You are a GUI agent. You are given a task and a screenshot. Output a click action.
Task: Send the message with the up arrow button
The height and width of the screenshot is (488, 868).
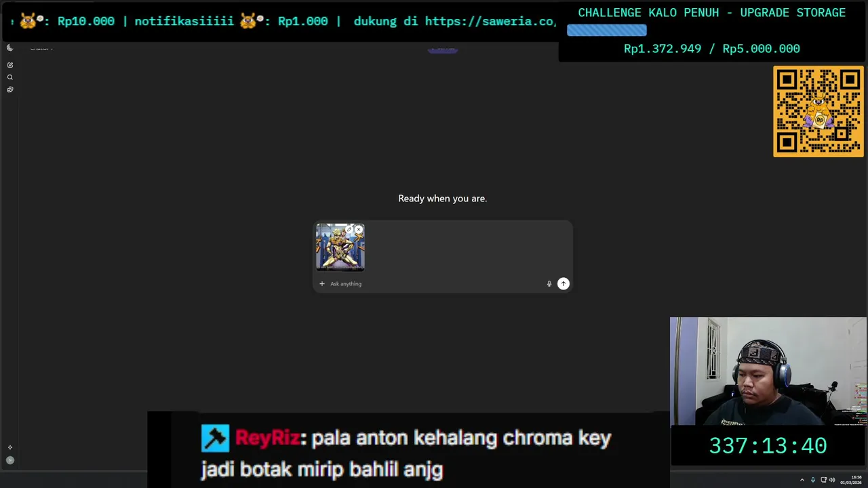point(564,284)
